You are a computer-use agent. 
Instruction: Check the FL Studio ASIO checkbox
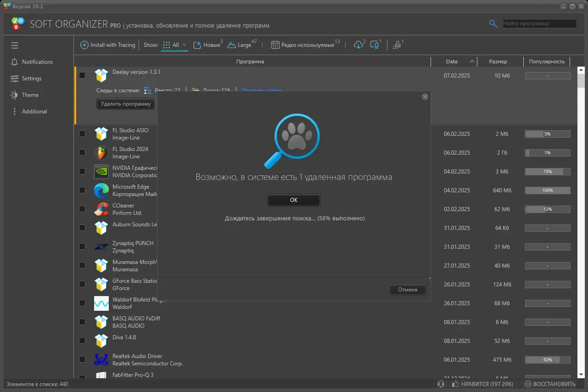[x=82, y=134]
